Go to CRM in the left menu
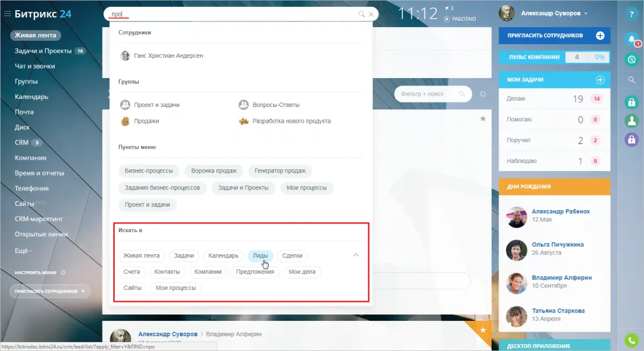The width and height of the screenshot is (644, 351). point(21,142)
